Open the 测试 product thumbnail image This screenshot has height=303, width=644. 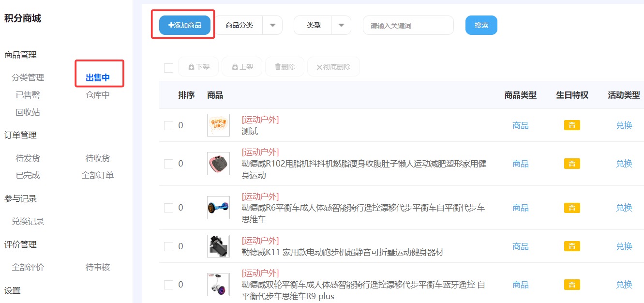(x=218, y=125)
